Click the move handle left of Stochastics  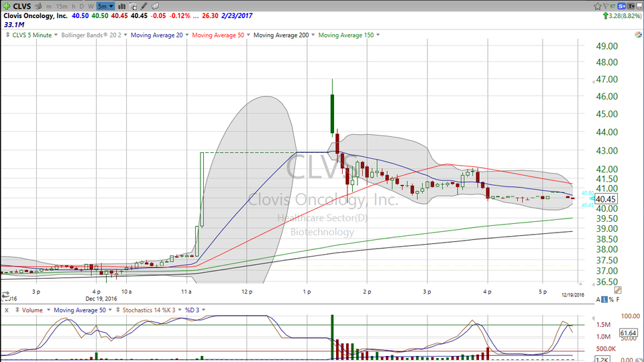(x=118, y=310)
